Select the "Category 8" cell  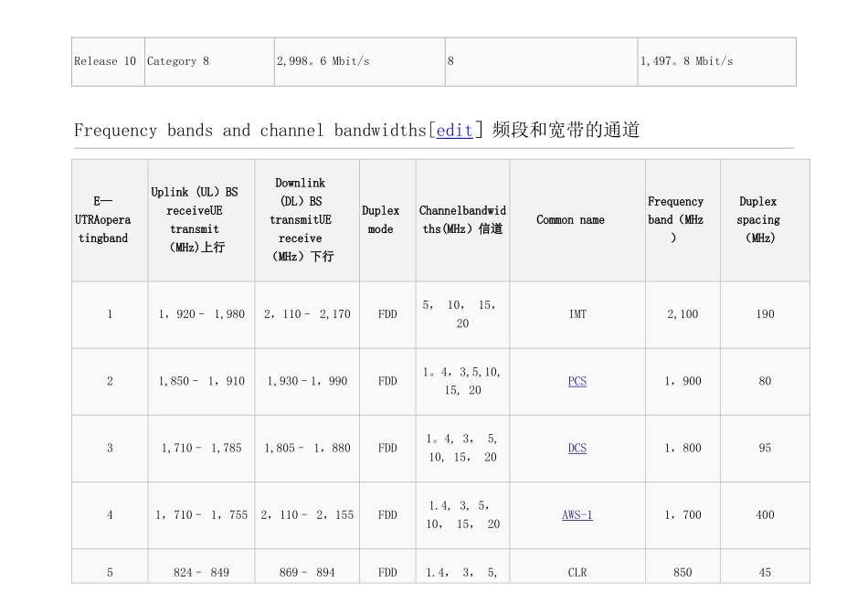(178, 61)
